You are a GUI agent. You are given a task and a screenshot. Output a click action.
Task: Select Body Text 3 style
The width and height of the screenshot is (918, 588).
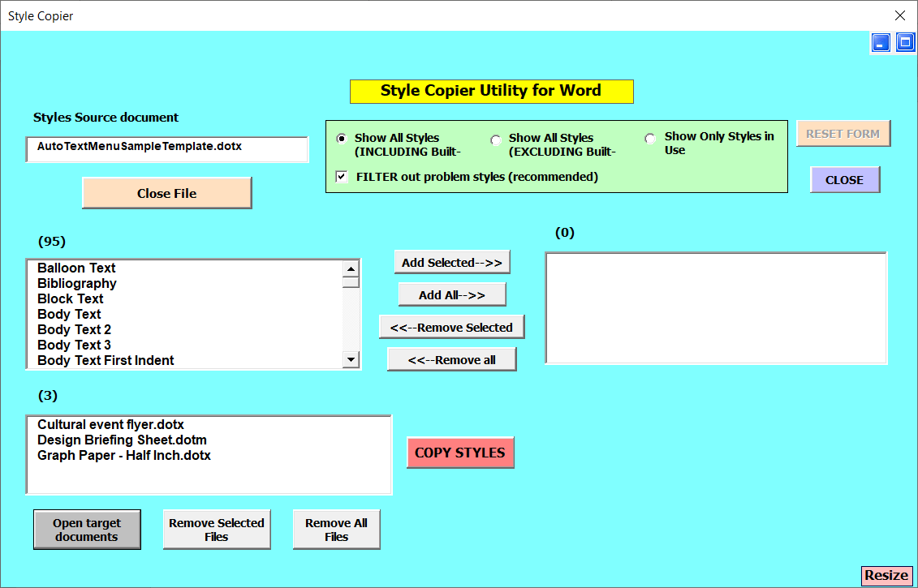pyautogui.click(x=185, y=345)
